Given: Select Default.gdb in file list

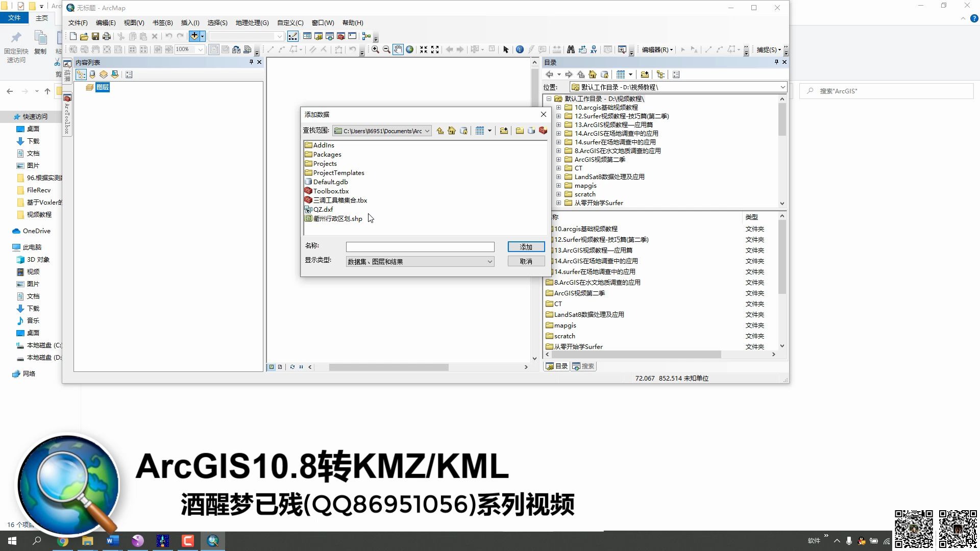Looking at the screenshot, I should (326, 182).
